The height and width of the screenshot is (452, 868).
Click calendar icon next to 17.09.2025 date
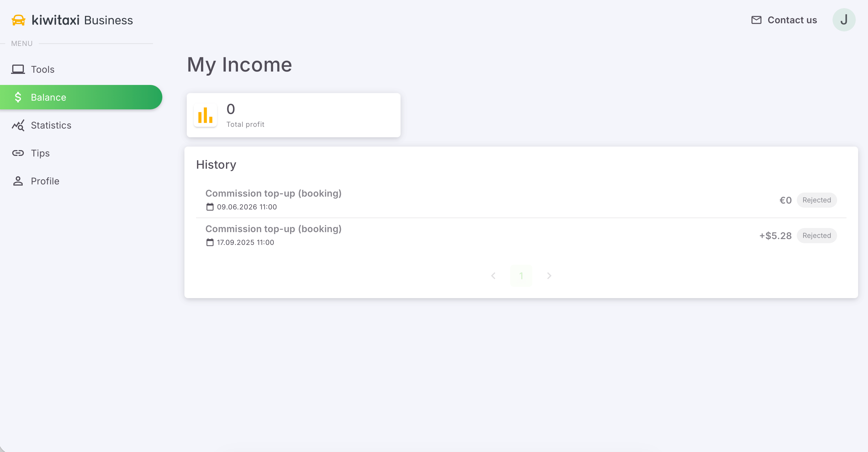[x=210, y=242]
